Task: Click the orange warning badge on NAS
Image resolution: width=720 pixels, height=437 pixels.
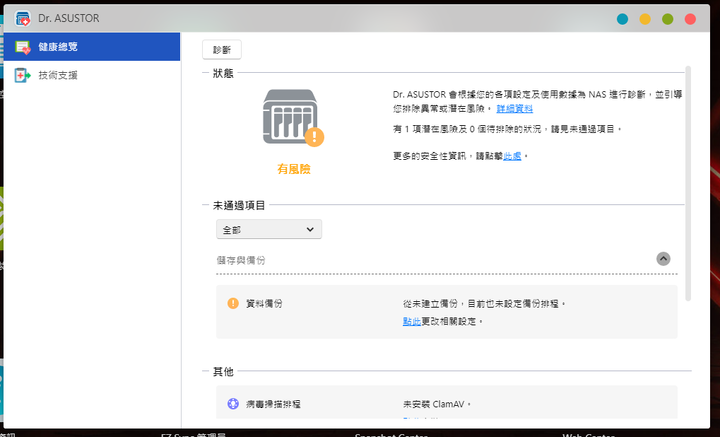Action: (x=315, y=137)
